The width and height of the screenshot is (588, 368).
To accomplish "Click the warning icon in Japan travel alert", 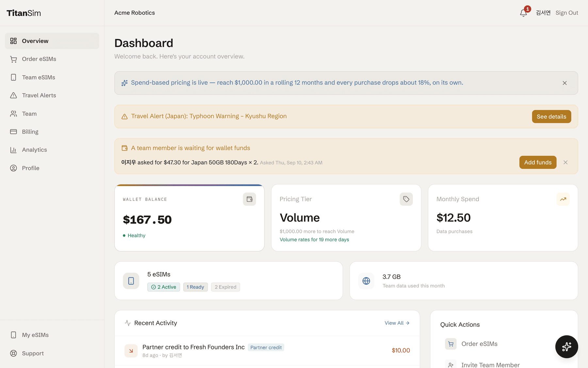I will point(124,116).
